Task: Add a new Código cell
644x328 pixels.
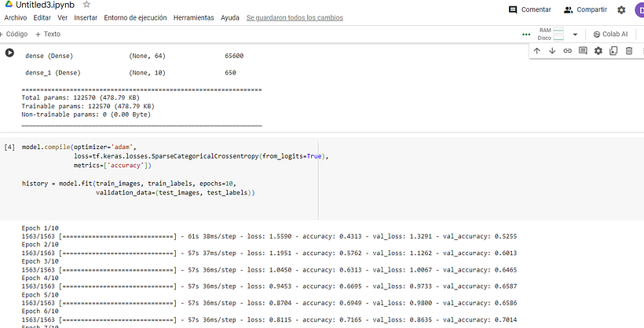Action: coord(13,34)
